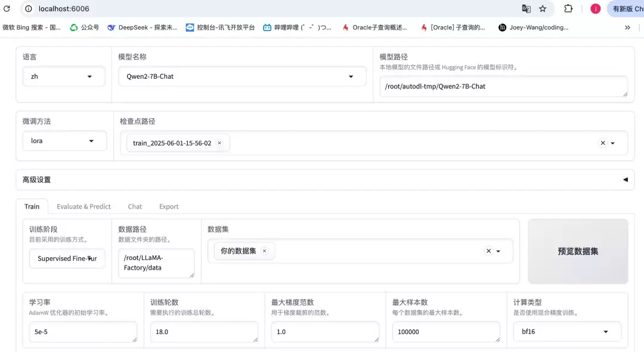The height and width of the screenshot is (352, 644).
Task: Remove the train_2025-06-01-15-56-02 checkpoint tag
Action: [x=219, y=143]
